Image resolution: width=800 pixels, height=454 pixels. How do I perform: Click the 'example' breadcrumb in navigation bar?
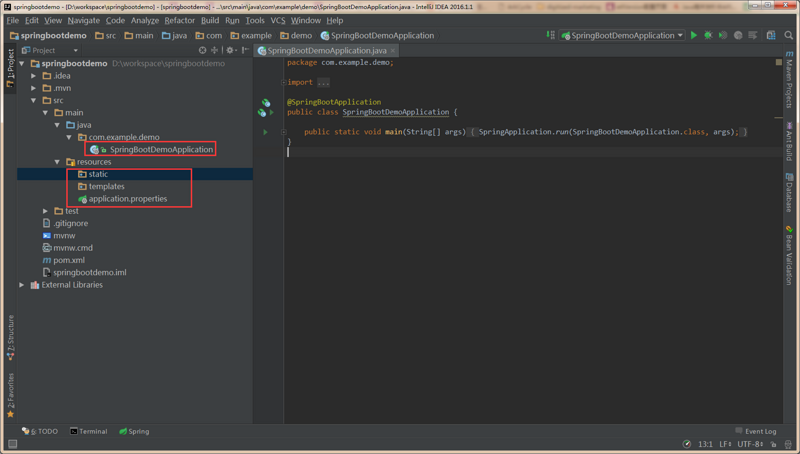click(251, 35)
